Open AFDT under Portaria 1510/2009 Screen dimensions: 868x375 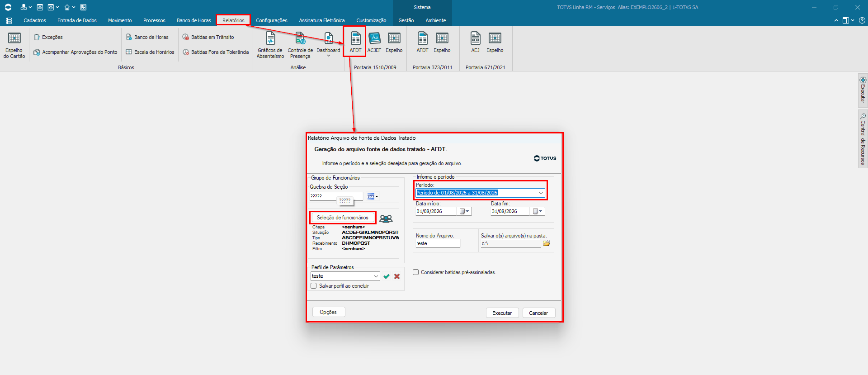point(355,42)
